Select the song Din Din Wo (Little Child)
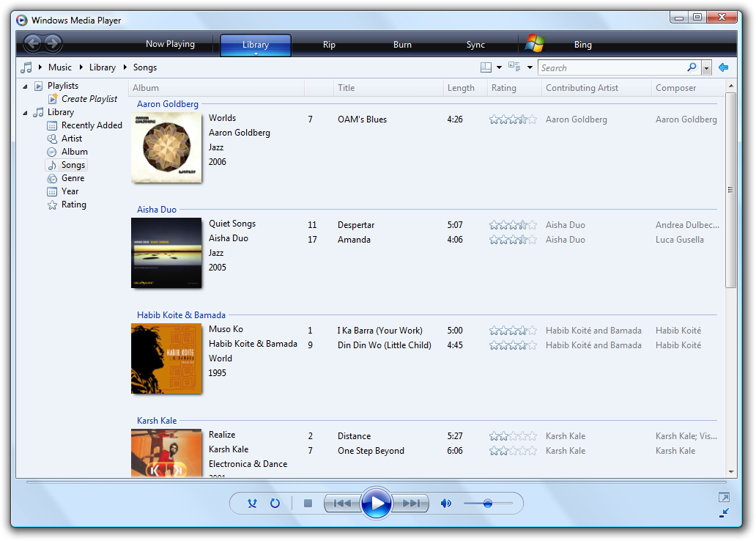 click(x=385, y=345)
